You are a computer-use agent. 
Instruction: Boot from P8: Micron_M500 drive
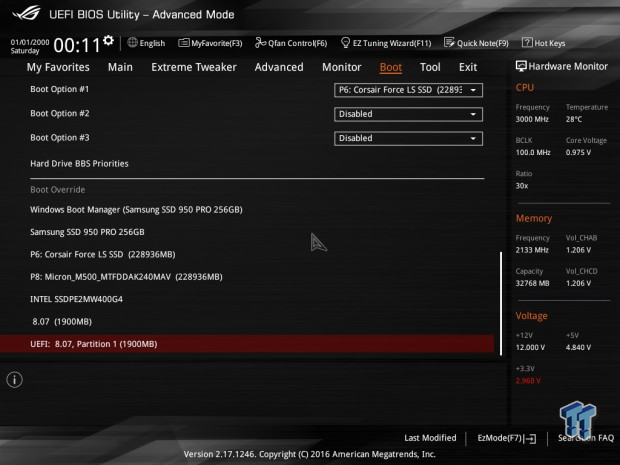pyautogui.click(x=126, y=277)
